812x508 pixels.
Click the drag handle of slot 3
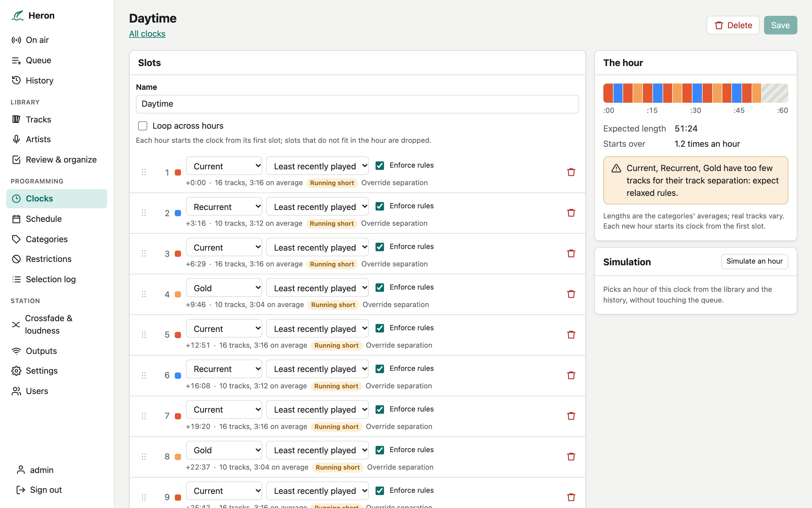pos(144,254)
